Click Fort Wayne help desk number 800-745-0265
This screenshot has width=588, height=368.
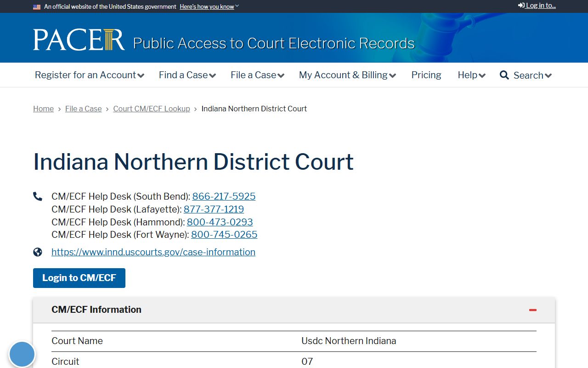pos(224,235)
